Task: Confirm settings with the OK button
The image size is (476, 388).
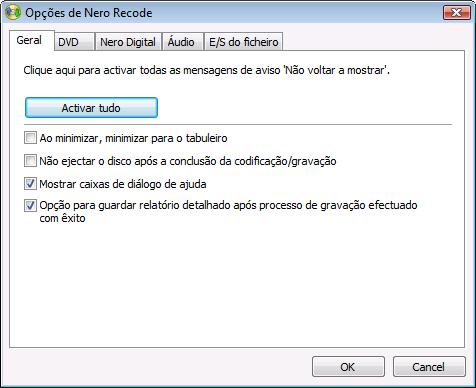Action: point(348,367)
